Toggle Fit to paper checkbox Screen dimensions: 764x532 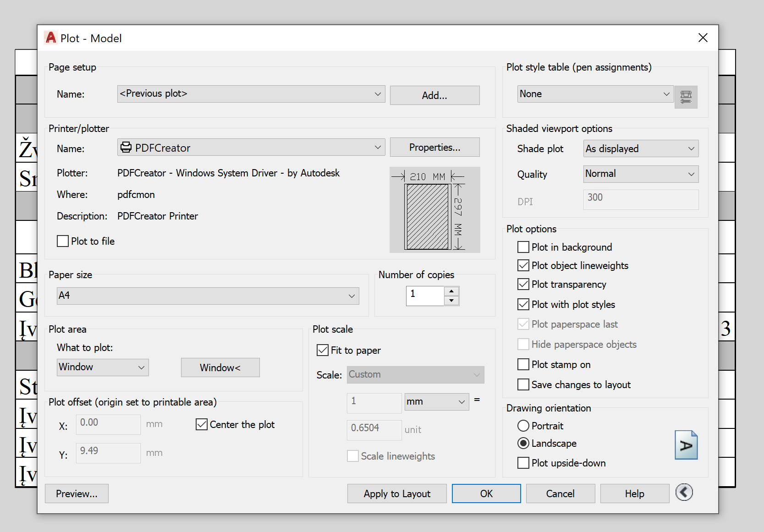[323, 350]
